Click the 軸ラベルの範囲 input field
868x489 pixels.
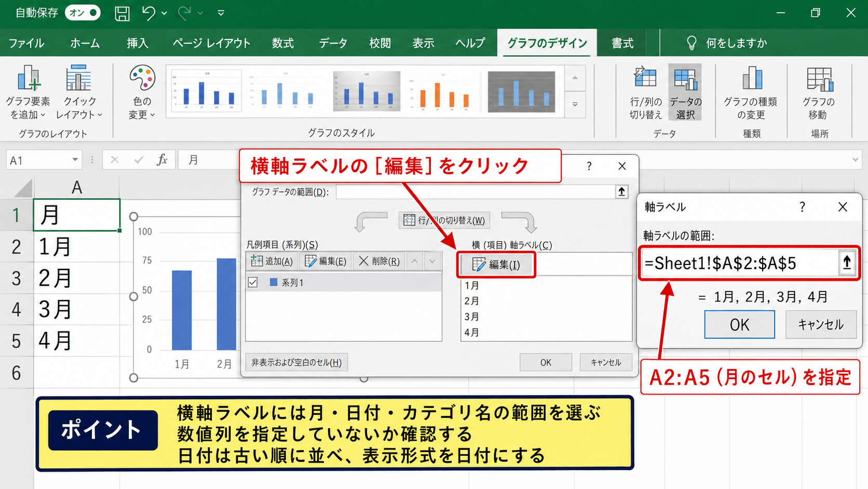tap(739, 263)
